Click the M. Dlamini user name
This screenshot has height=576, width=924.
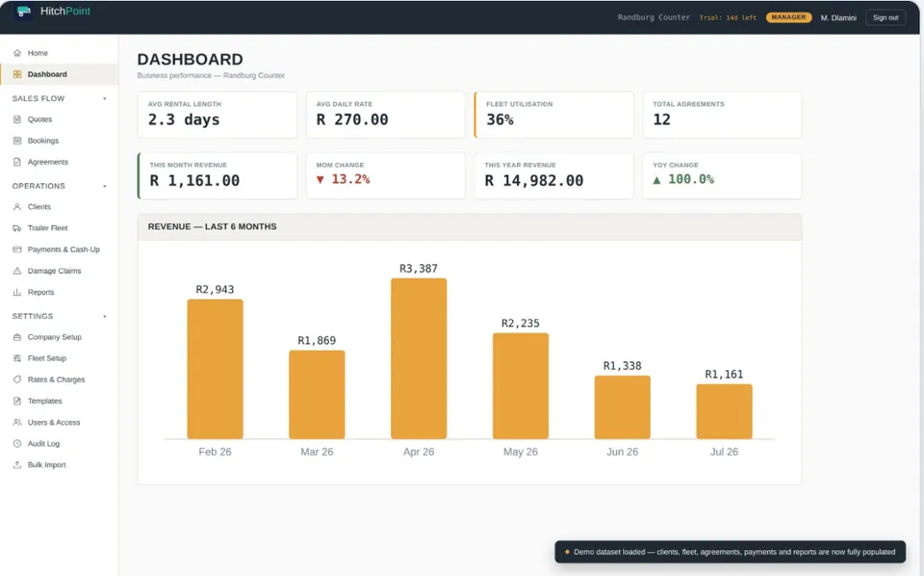838,17
